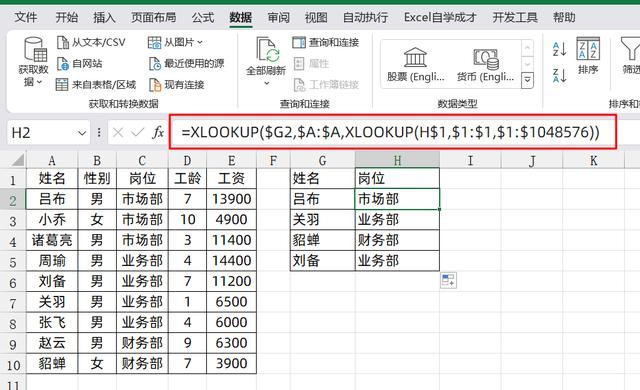Click 最近使用的源 option
The width and height of the screenshot is (640, 390).
pos(186,63)
